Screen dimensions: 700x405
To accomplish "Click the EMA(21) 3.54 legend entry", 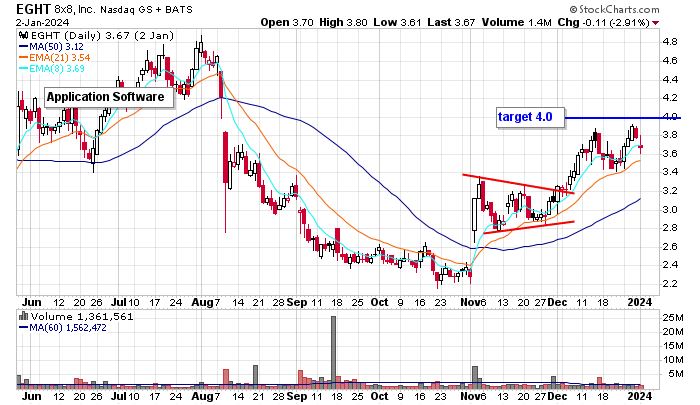I will point(60,58).
